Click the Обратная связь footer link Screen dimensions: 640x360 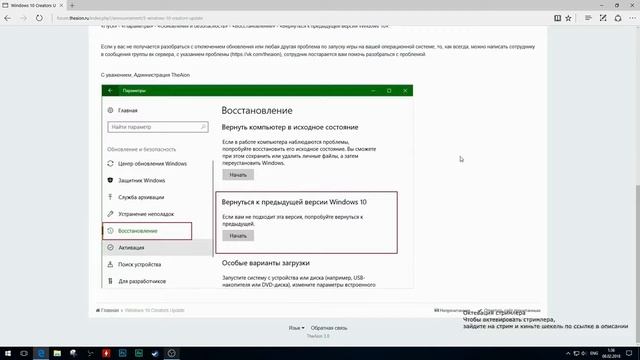pyautogui.click(x=329, y=328)
